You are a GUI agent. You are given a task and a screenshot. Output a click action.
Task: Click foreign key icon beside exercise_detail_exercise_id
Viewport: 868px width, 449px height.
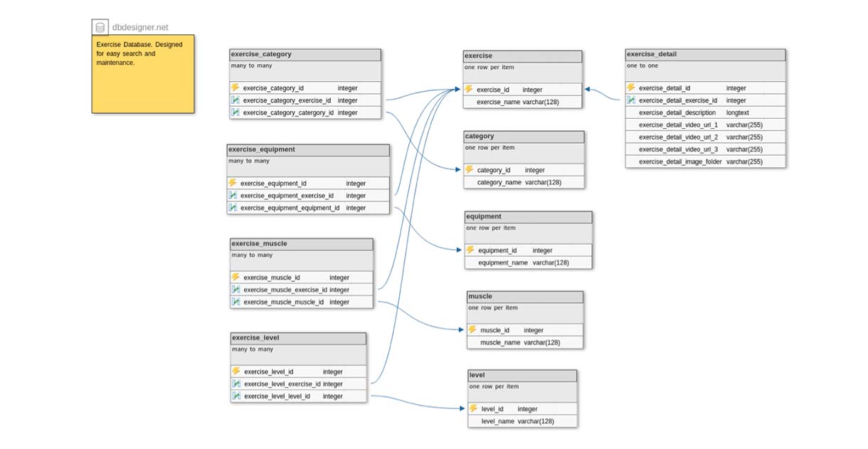pos(631,100)
